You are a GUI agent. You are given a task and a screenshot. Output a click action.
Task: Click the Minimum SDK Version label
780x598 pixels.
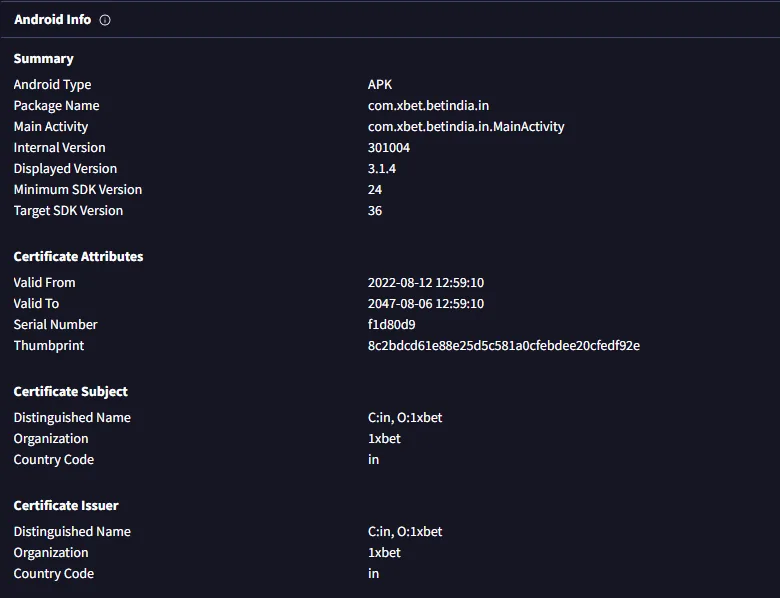click(x=78, y=190)
